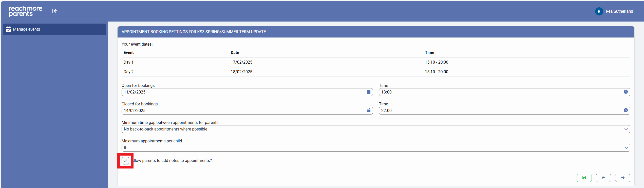Screen dimensions: 644x188
Task: Click the 22:00 closing time field
Action: (x=500, y=110)
